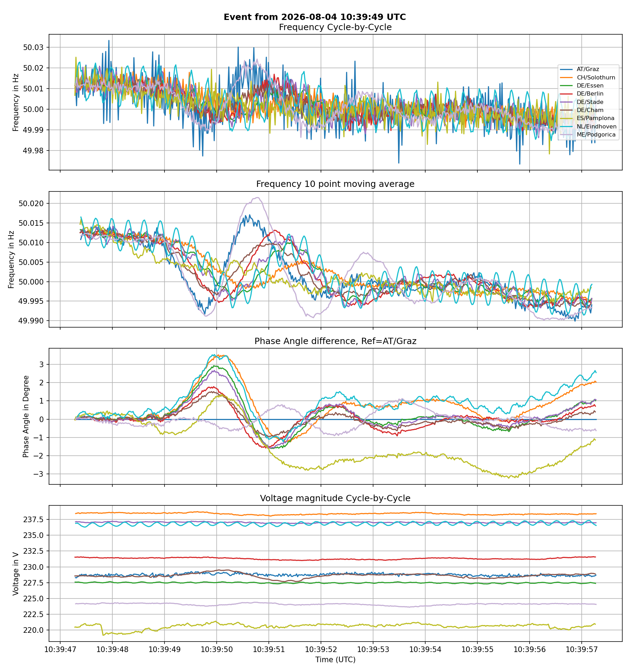Click the 'Voltage magnitude Cycle-by-Cycle' title
The width and height of the screenshot is (630, 672).
[335, 498]
